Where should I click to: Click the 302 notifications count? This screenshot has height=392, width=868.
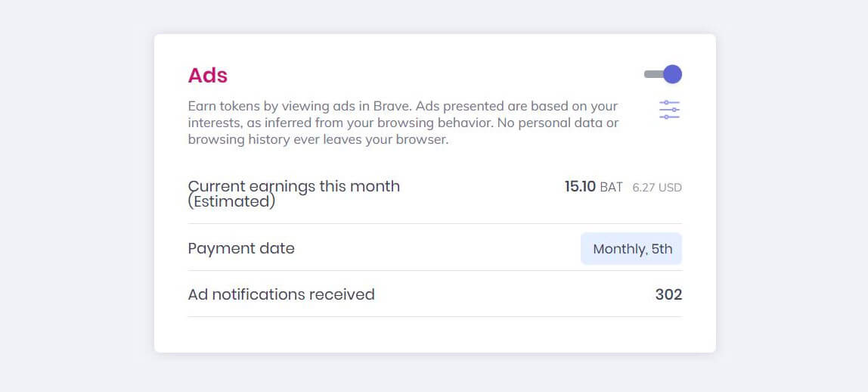point(668,294)
